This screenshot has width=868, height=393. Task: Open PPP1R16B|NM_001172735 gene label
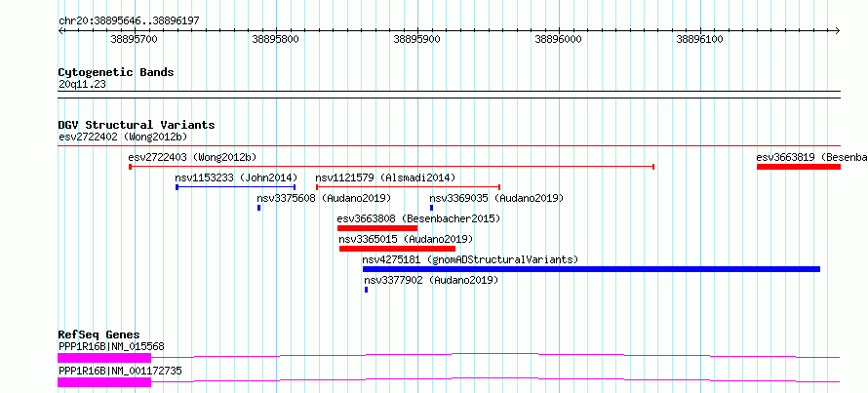pyautogui.click(x=120, y=371)
